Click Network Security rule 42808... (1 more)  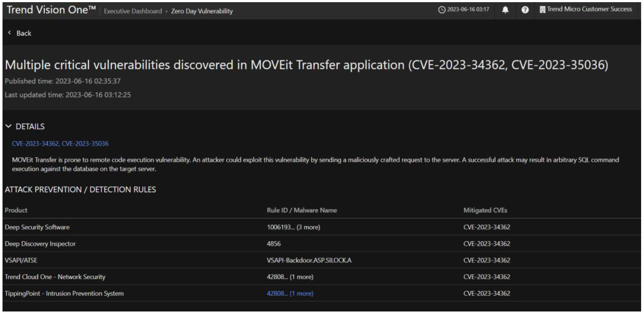click(290, 277)
